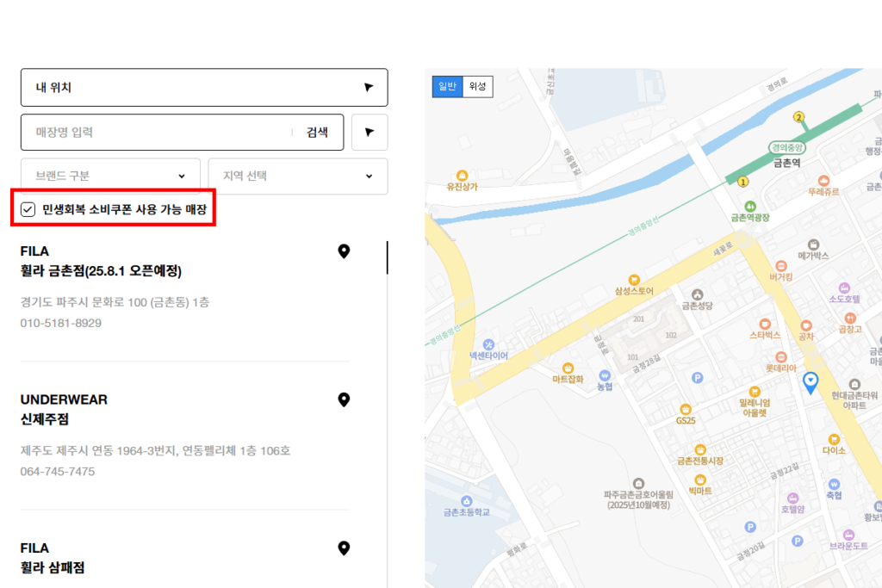Click the location pin icon for 휠라 금촌점
882x588 pixels.
point(344,251)
